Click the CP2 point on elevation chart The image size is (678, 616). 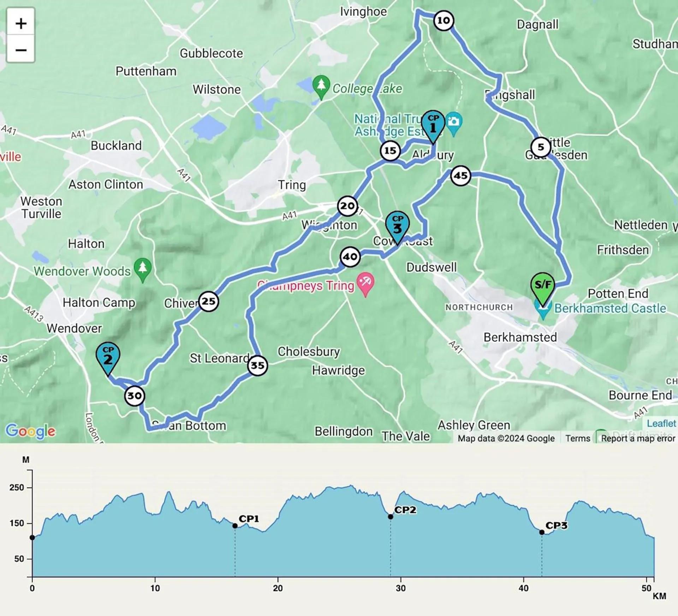pos(391,517)
